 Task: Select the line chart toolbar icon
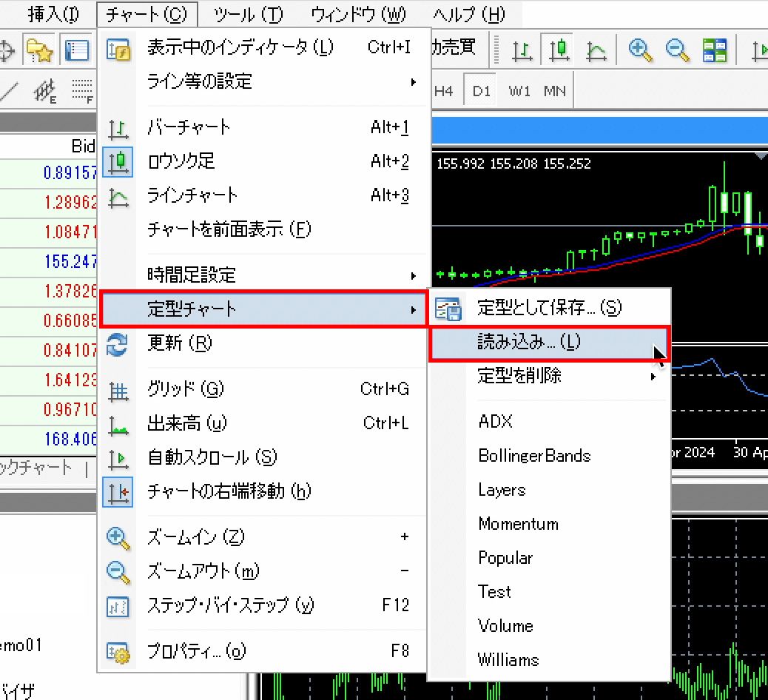click(x=596, y=50)
